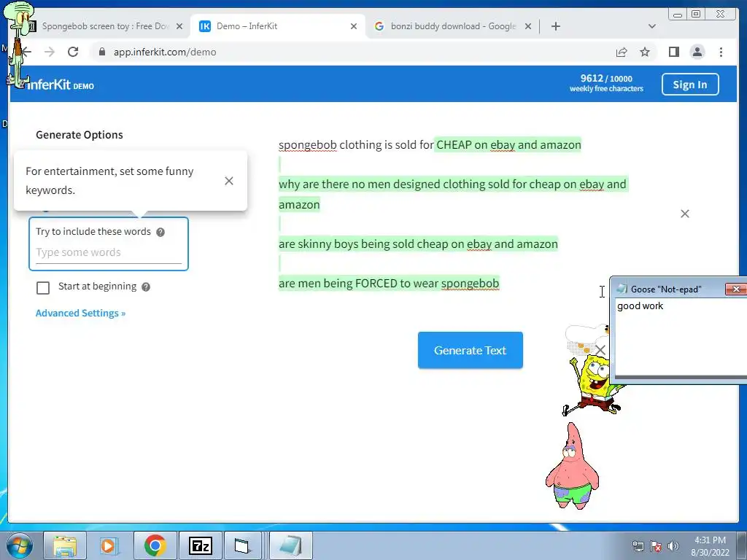The height and width of the screenshot is (560, 747).
Task: Open help icon beside Start at beginning
Action: 146,287
